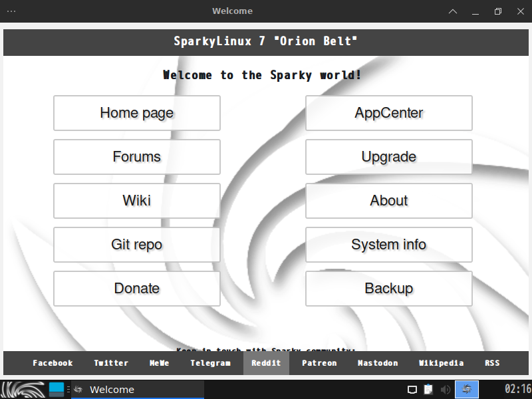This screenshot has width=532, height=399.
Task: Open the Backup tool button
Action: tap(389, 289)
